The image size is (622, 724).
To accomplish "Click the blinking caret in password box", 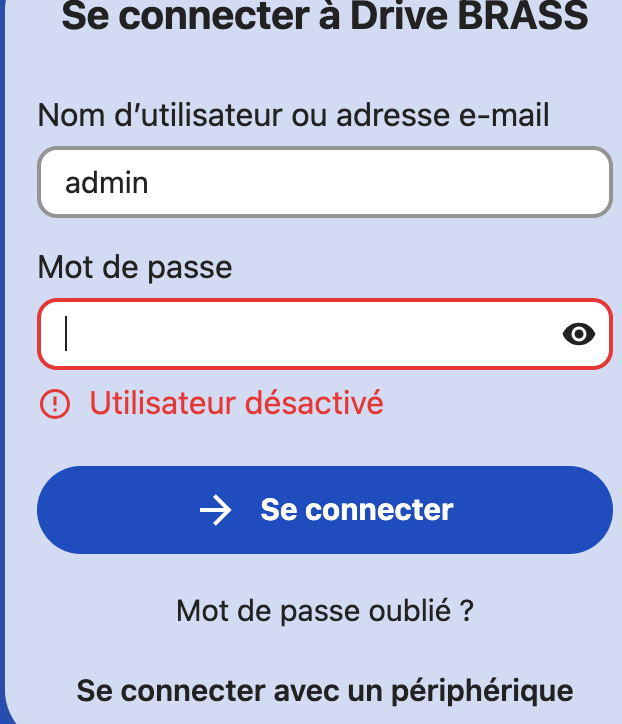I will point(66,333).
